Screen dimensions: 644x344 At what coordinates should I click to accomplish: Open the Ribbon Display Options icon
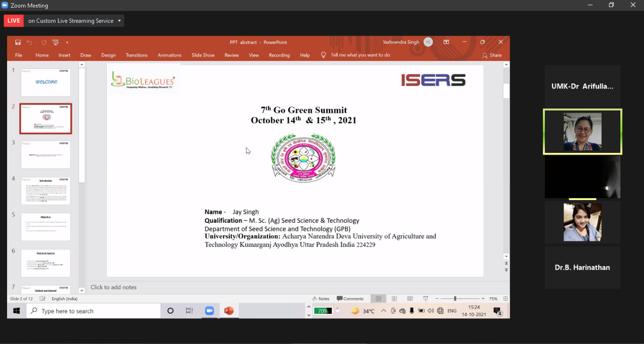coord(446,42)
